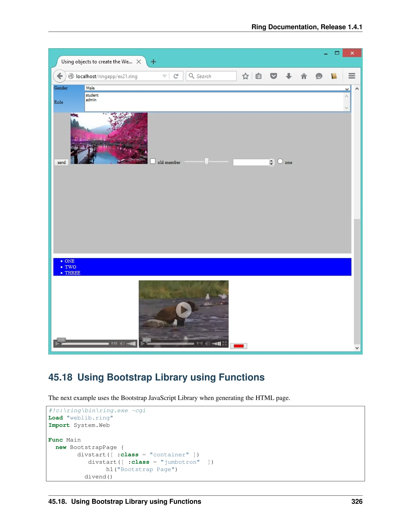Check the old member checkbox

pyautogui.click(x=153, y=161)
